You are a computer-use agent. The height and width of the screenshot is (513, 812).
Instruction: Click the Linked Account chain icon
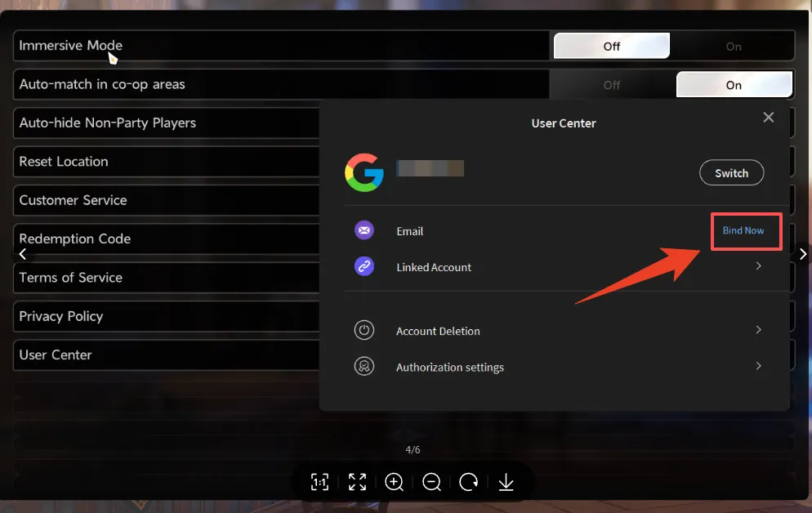364,267
